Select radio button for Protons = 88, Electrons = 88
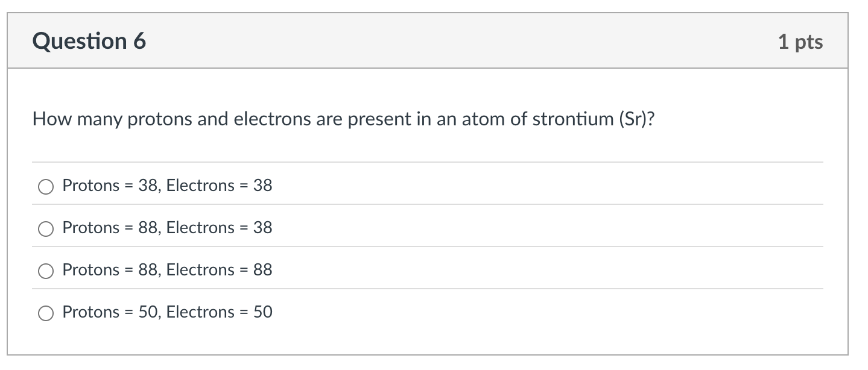 click(x=45, y=271)
